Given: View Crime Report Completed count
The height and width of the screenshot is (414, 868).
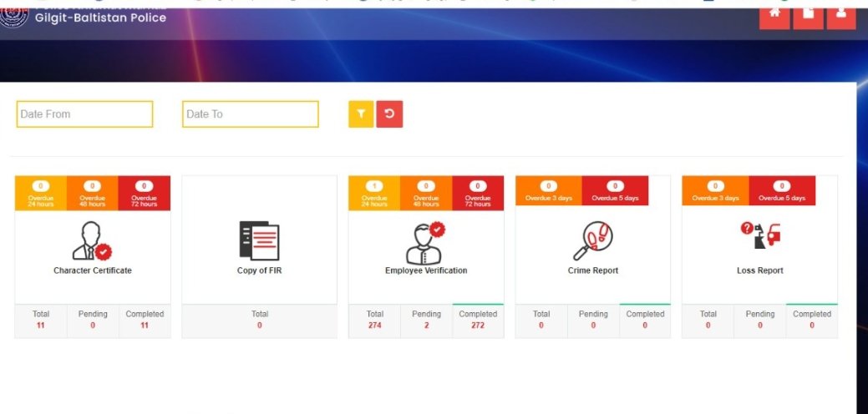Looking at the screenshot, I should pos(645,321).
